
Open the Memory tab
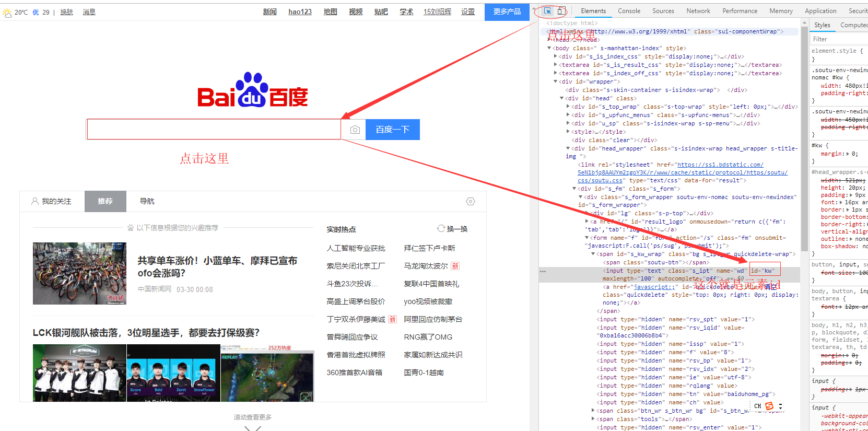click(x=781, y=11)
